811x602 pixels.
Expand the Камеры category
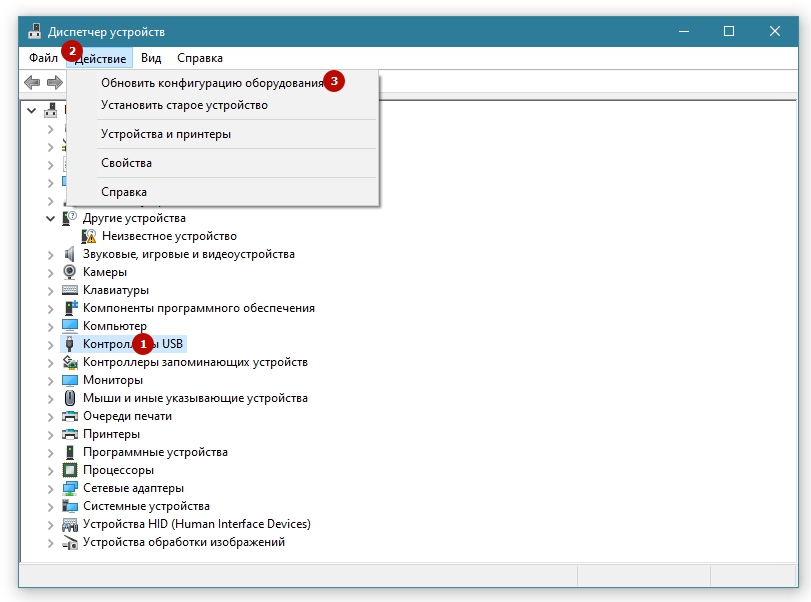coord(50,273)
